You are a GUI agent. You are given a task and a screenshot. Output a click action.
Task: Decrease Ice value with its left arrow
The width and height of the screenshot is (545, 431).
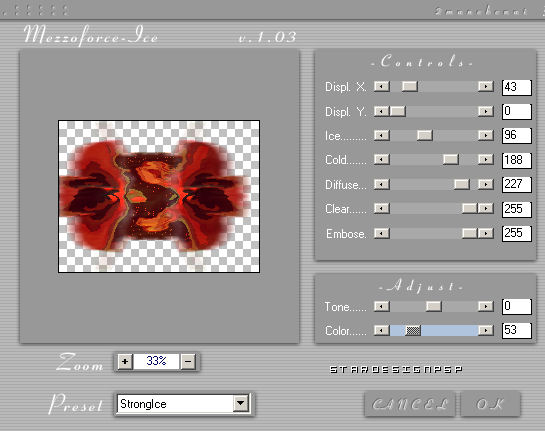(382, 135)
